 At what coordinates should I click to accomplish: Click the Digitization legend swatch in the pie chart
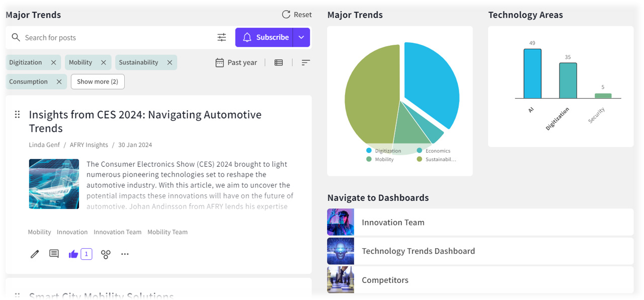click(x=368, y=151)
